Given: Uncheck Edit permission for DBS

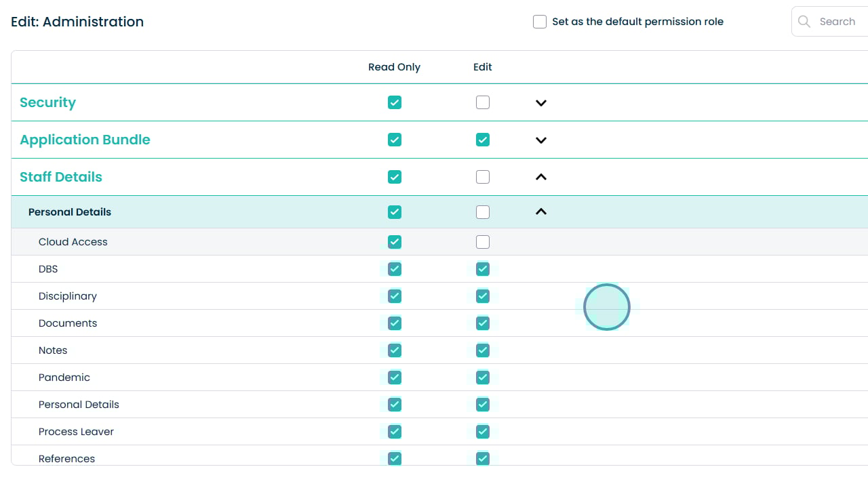Looking at the screenshot, I should pos(482,269).
